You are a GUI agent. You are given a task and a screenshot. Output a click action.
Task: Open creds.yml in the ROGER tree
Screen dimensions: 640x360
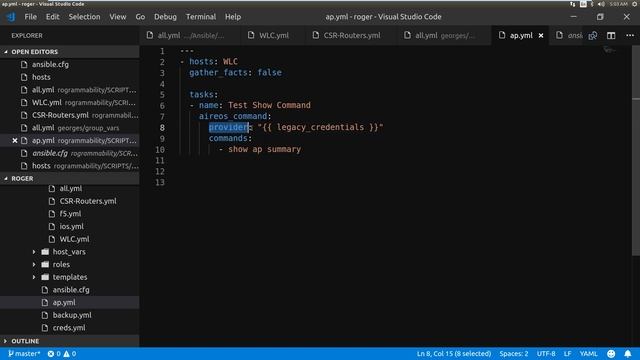pyautogui.click(x=69, y=328)
